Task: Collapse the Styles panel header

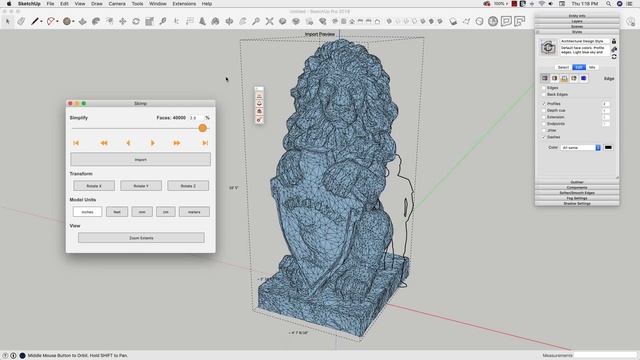Action: click(577, 32)
